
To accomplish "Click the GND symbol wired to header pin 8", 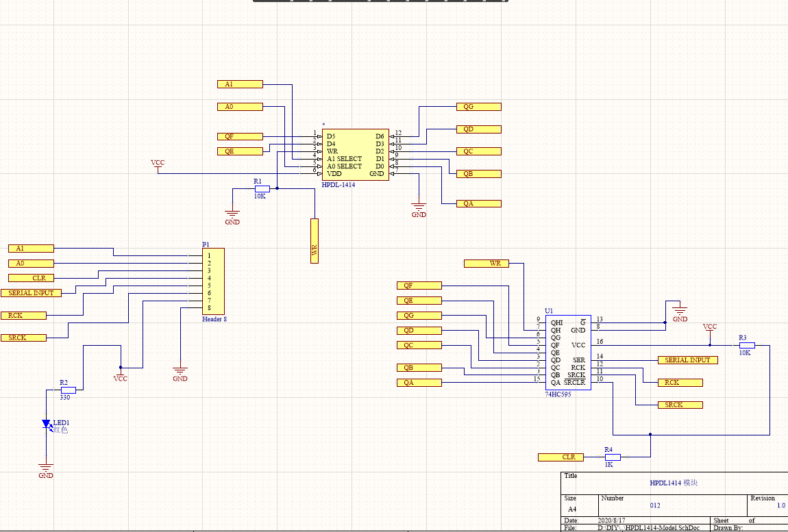I will (x=180, y=374).
